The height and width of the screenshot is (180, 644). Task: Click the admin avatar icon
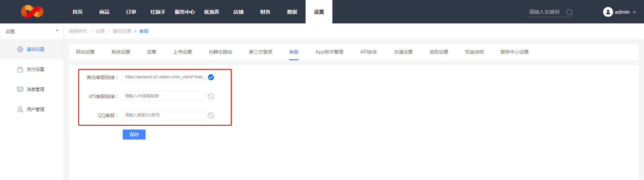point(608,12)
